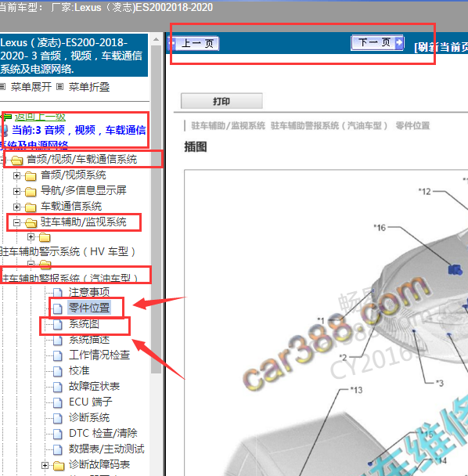
Task: Open the 诊断系统 page
Action: click(x=89, y=418)
